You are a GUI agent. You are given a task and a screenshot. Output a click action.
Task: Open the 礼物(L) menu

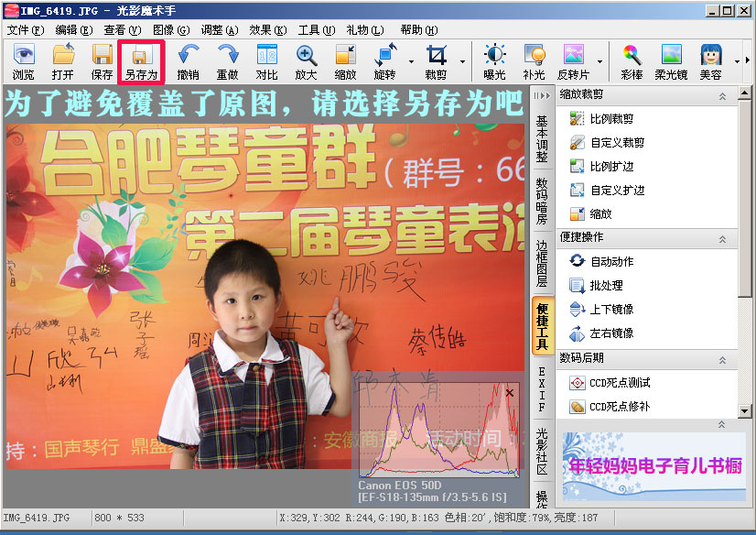(x=365, y=30)
